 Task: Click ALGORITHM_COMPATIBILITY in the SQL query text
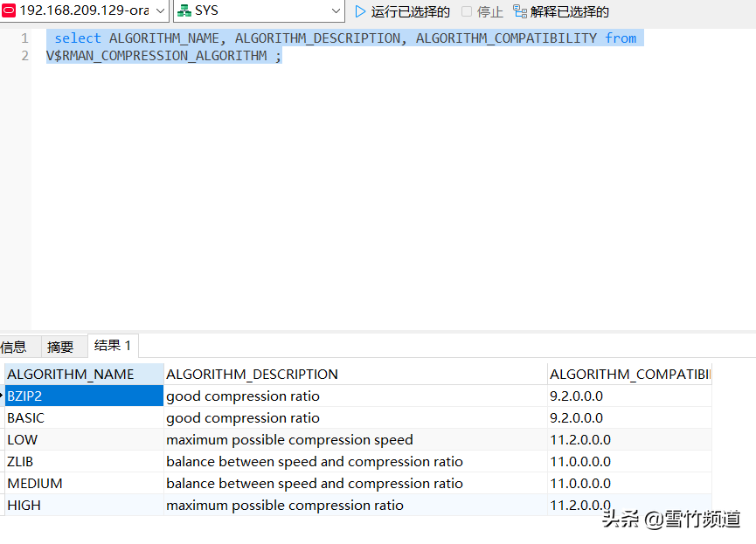[x=506, y=38]
